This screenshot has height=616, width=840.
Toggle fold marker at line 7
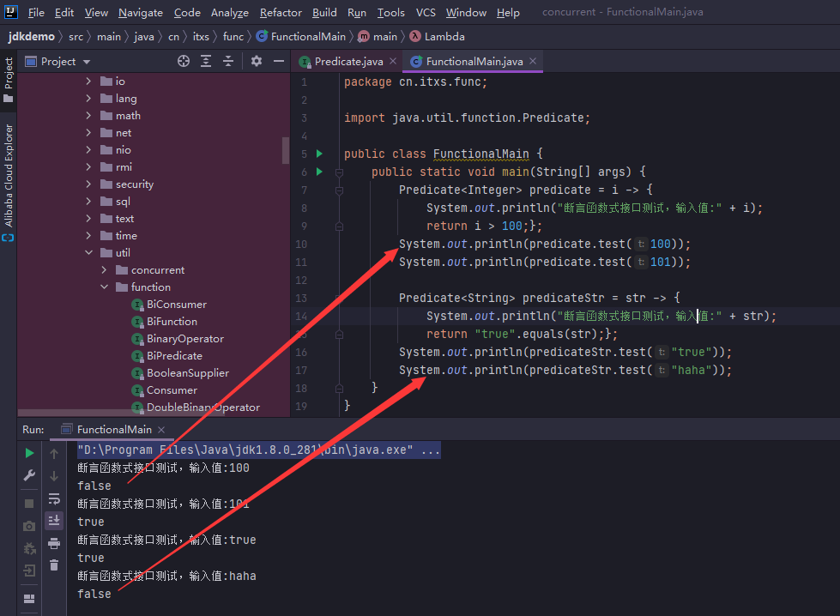(339, 190)
